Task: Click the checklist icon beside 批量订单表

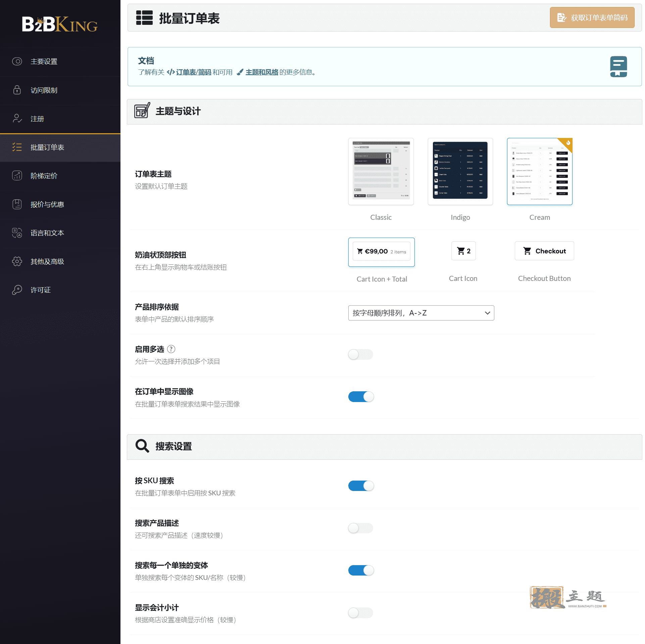Action: click(17, 147)
